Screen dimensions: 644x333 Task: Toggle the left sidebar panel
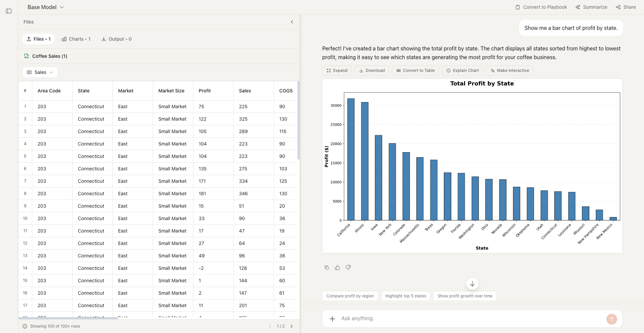click(x=9, y=11)
